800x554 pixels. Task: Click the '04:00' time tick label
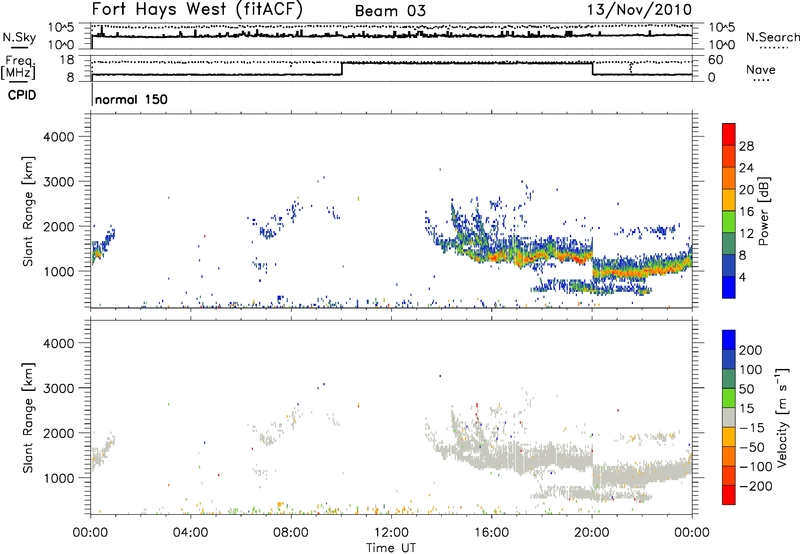coord(191,533)
